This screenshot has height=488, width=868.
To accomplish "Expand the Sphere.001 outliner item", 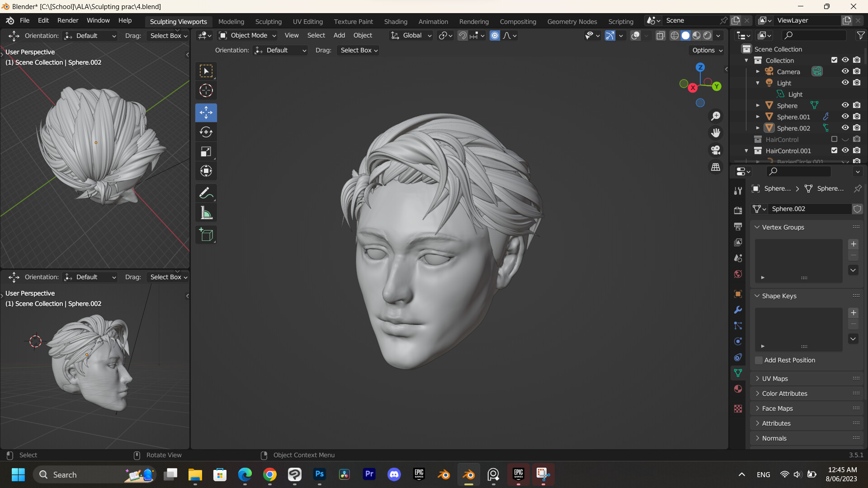I will click(758, 117).
